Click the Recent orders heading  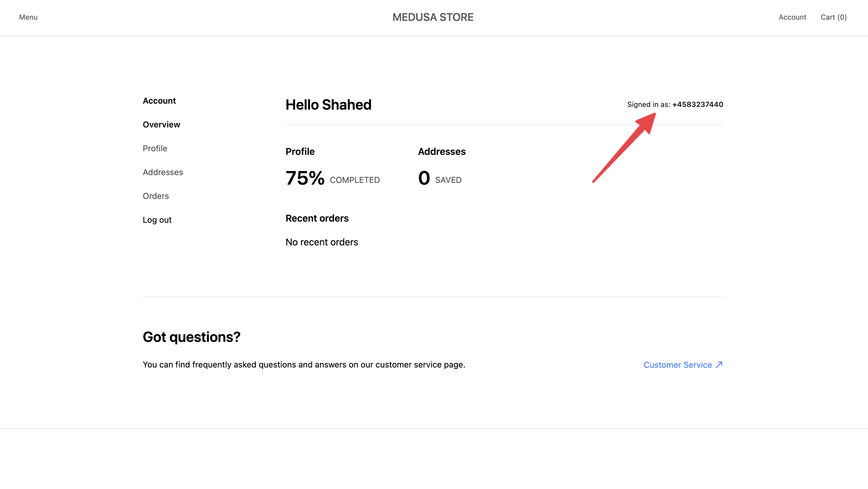click(x=317, y=218)
